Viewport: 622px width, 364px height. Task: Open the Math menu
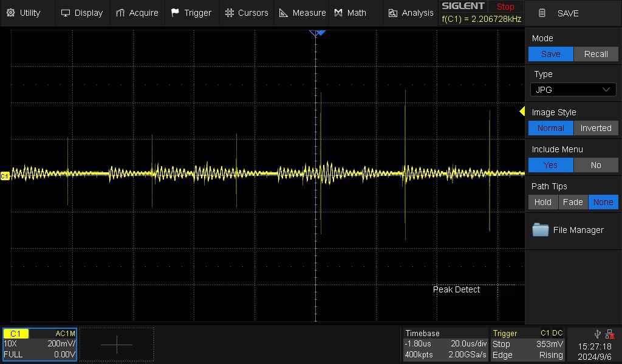(356, 13)
